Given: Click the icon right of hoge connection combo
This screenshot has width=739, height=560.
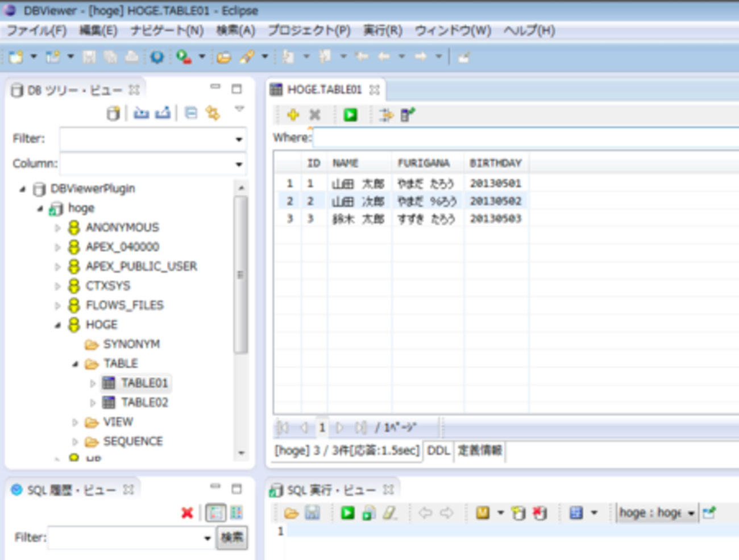Looking at the screenshot, I should click(x=709, y=513).
